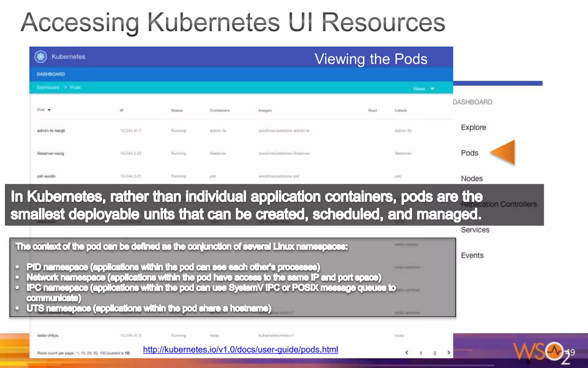Click IP address 10.244.2.22

[x=131, y=154]
